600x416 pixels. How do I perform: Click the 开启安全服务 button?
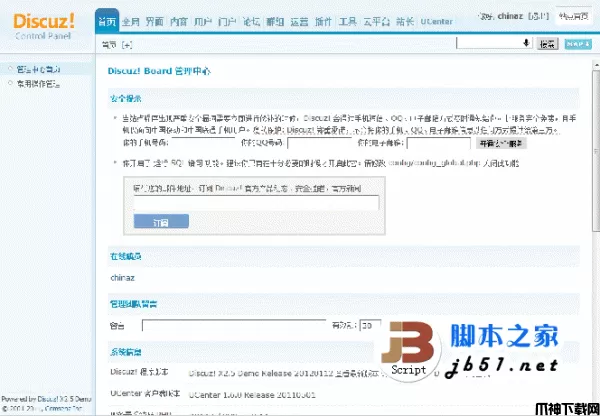coord(501,143)
